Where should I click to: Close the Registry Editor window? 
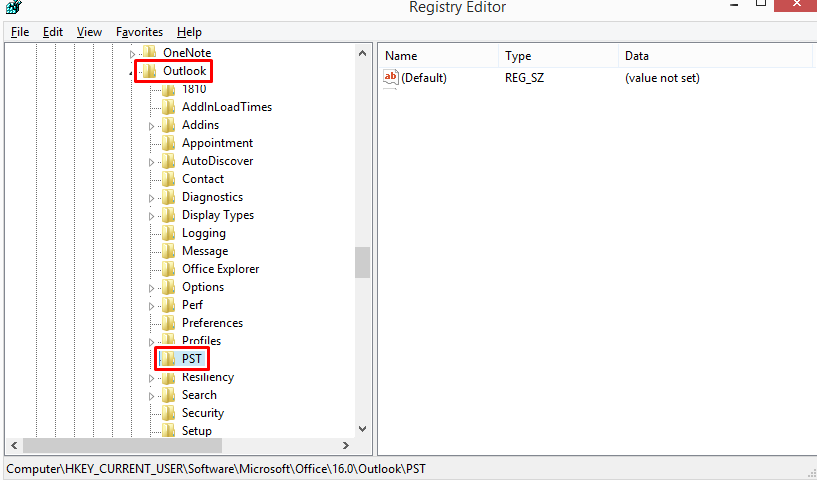796,5
